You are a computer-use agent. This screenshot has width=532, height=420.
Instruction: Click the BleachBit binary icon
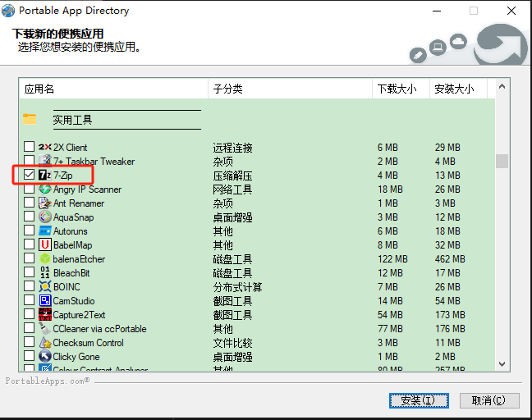[45, 272]
